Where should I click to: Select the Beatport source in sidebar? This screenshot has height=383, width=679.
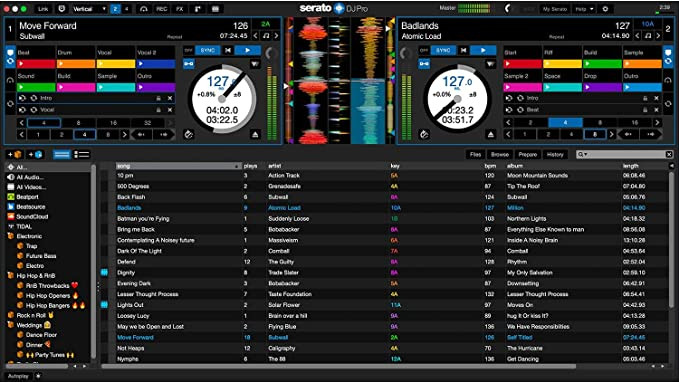point(27,197)
